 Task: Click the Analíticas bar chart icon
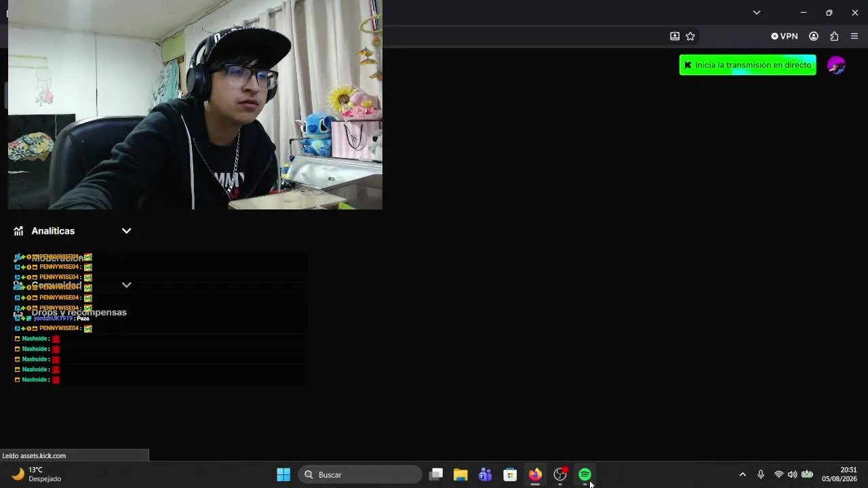pos(18,231)
